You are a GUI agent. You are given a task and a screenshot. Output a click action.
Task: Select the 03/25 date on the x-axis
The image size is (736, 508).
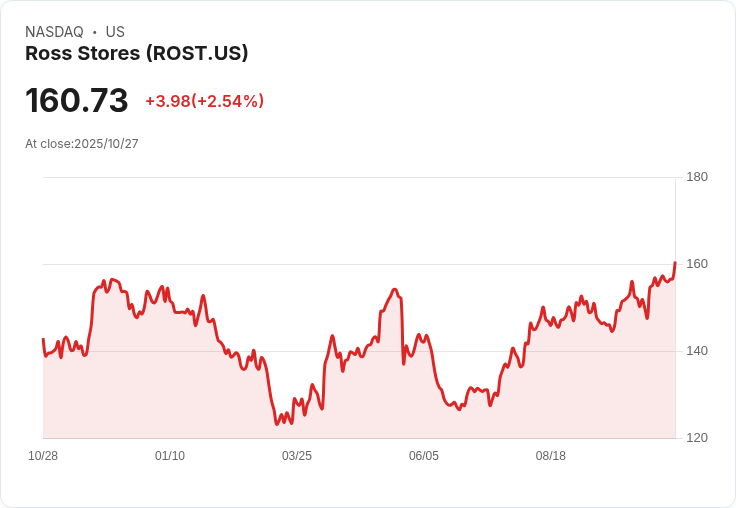[x=297, y=456]
